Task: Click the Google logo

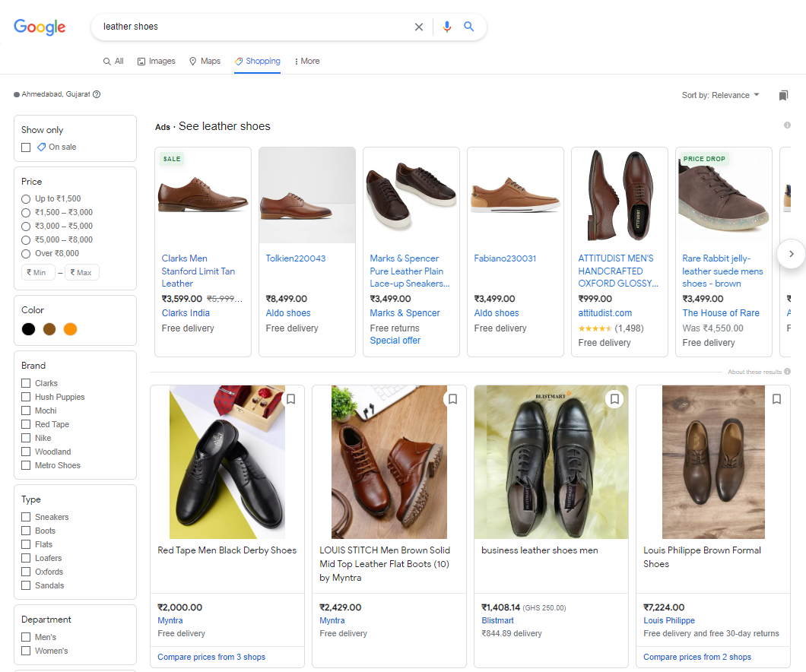Action: tap(40, 27)
